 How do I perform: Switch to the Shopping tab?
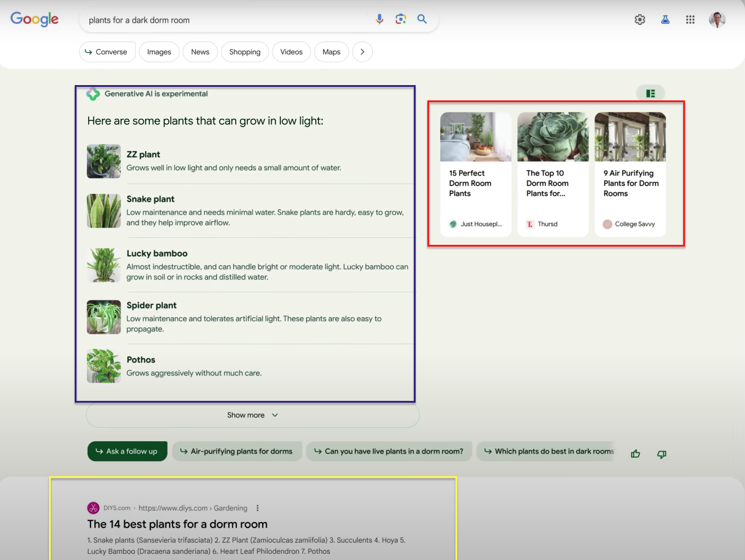click(x=245, y=52)
